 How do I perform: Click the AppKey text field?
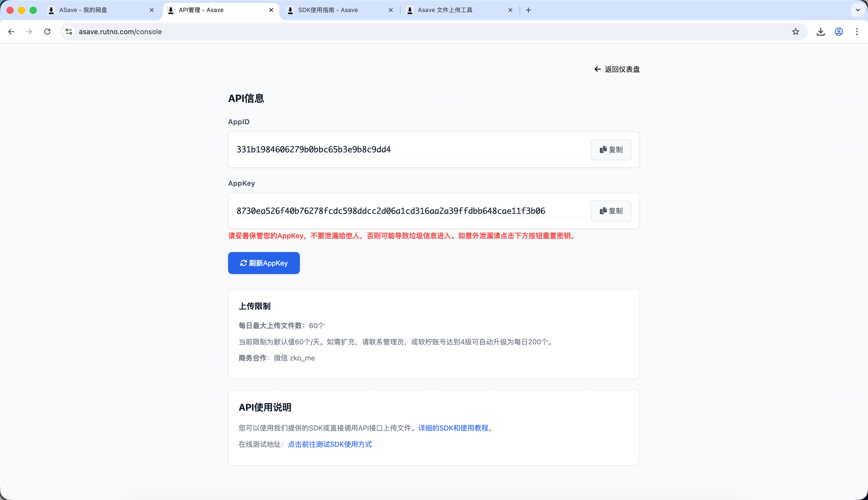tap(409, 211)
